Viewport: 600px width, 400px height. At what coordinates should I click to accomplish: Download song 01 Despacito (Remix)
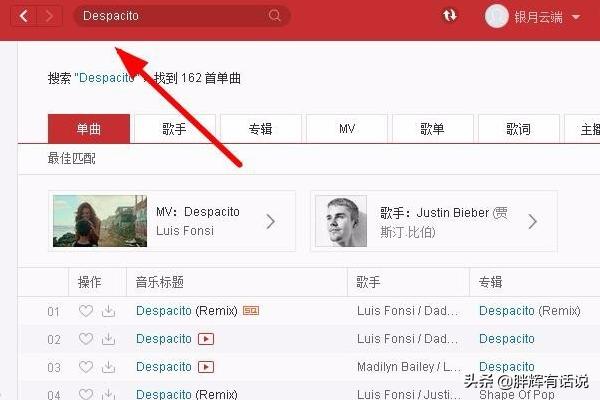pyautogui.click(x=109, y=311)
